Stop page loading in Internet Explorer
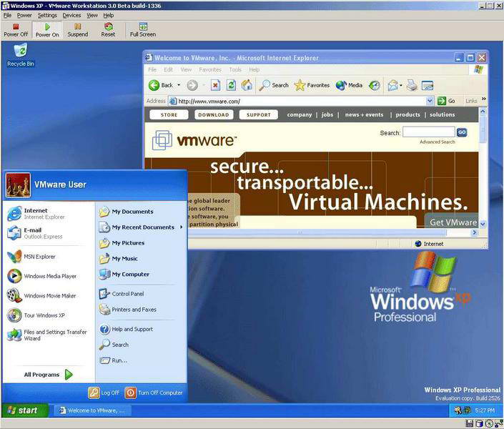This screenshot has height=429, width=504. pos(215,85)
